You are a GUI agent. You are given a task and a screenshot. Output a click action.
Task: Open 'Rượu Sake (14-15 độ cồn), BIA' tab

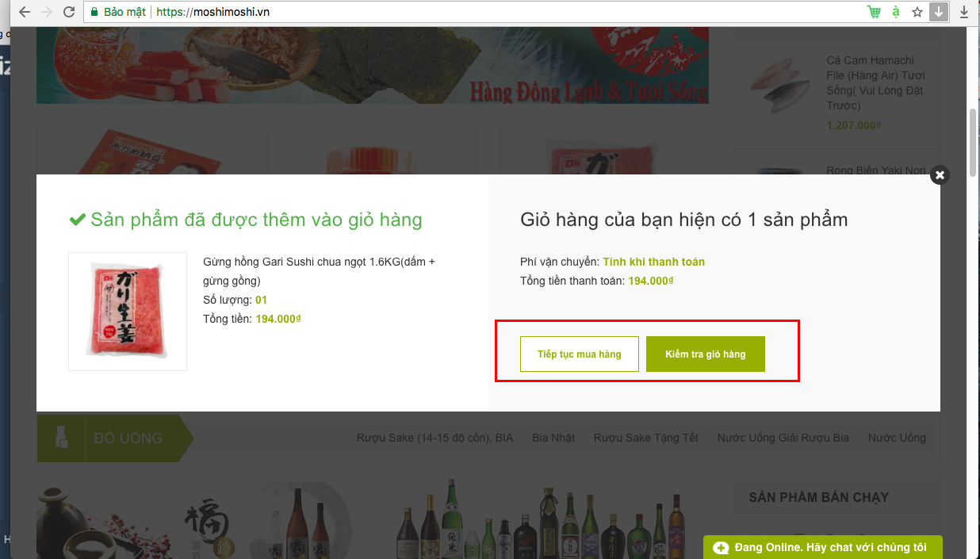click(x=435, y=438)
